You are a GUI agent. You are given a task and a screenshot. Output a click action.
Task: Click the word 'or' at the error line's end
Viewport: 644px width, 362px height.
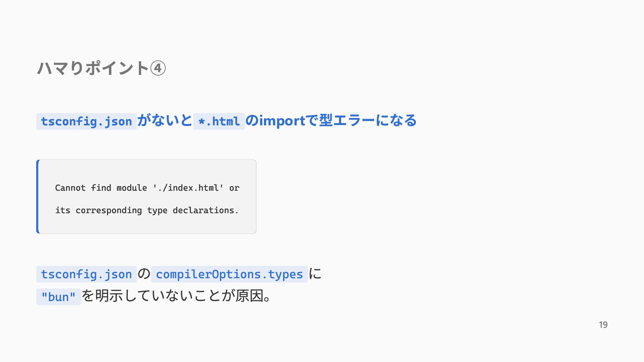234,188
